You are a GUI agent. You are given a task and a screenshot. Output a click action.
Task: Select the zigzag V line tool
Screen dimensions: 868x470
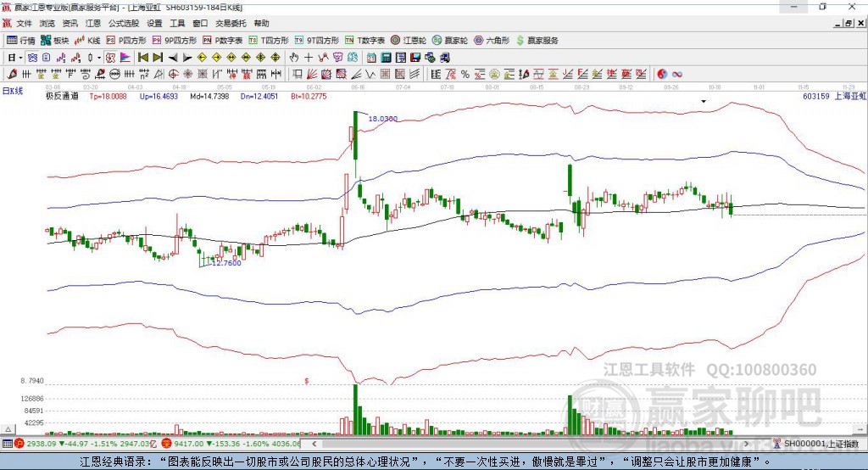pyautogui.click(x=370, y=74)
